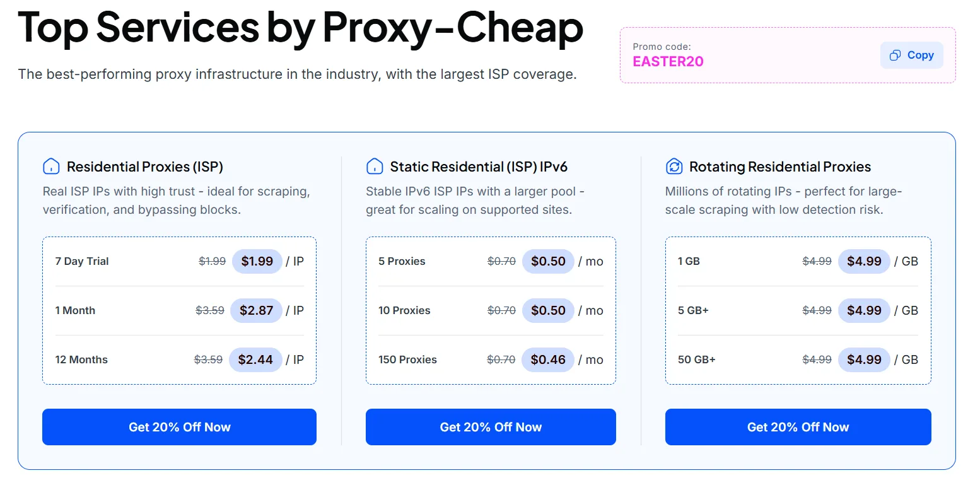The width and height of the screenshot is (980, 485).
Task: Click Get 20% Off Now under Residential Proxies
Action: [x=179, y=427]
